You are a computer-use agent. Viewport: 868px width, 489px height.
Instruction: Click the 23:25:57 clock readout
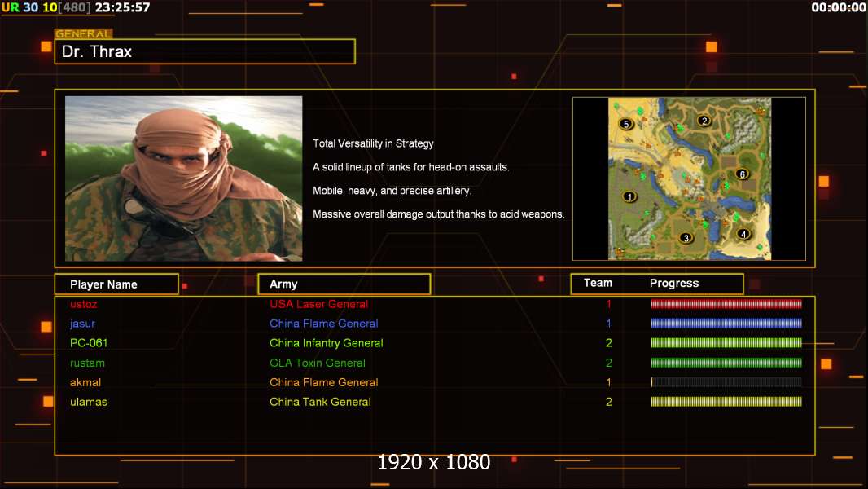[122, 7]
